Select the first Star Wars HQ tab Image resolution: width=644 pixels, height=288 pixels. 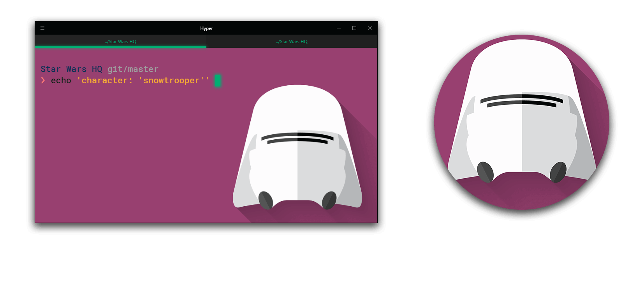coord(121,41)
